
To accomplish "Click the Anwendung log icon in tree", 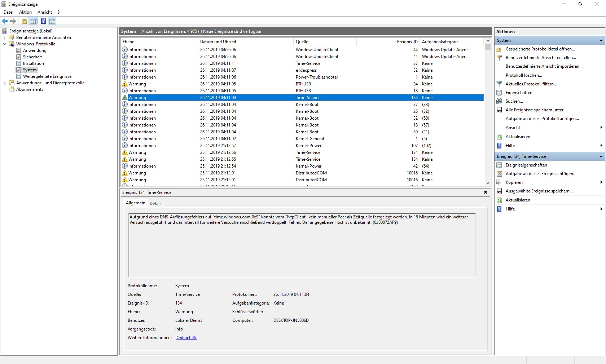I will (18, 50).
